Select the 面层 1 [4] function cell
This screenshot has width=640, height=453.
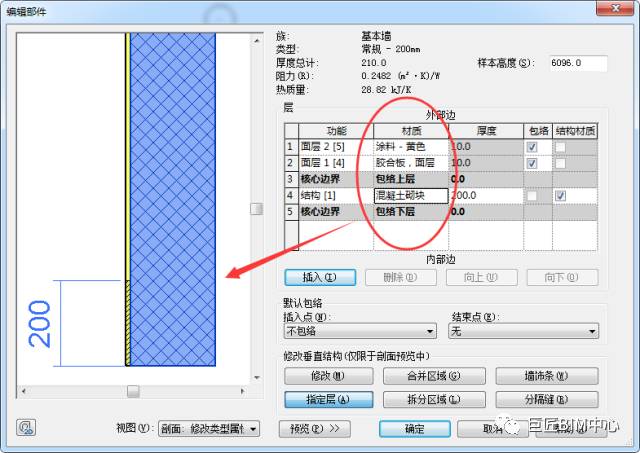pos(336,163)
